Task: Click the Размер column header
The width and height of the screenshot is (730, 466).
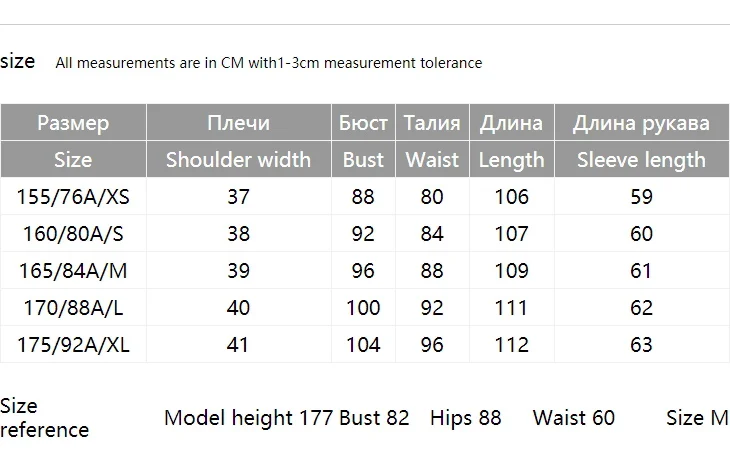Action: [73, 123]
